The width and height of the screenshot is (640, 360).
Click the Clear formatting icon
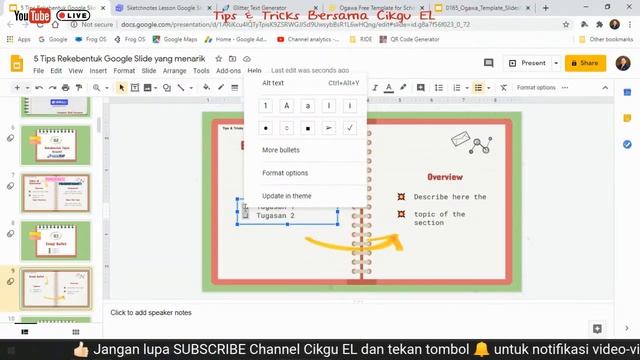(504, 88)
